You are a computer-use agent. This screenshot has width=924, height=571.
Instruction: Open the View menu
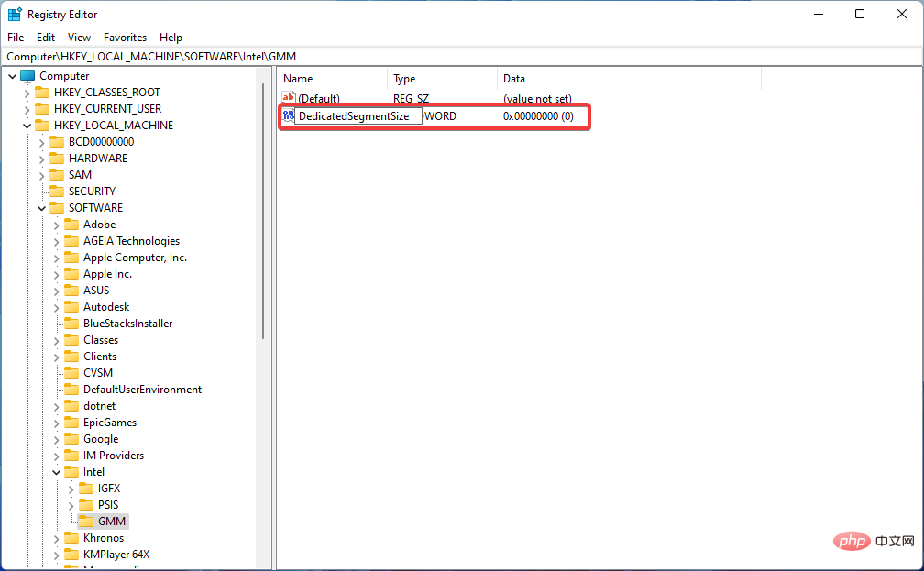point(79,38)
